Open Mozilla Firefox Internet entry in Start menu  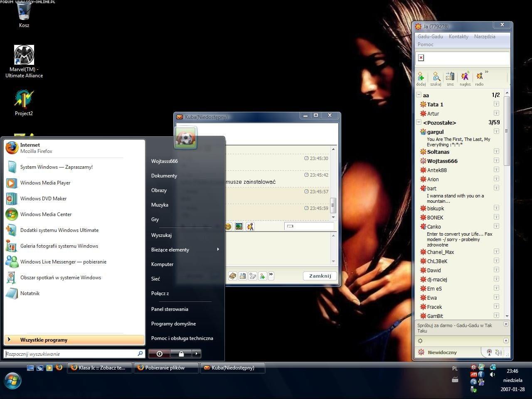[x=74, y=148]
